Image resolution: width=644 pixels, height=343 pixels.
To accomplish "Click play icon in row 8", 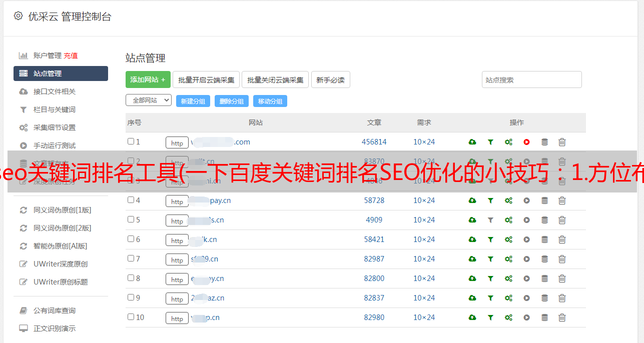I will tap(526, 278).
